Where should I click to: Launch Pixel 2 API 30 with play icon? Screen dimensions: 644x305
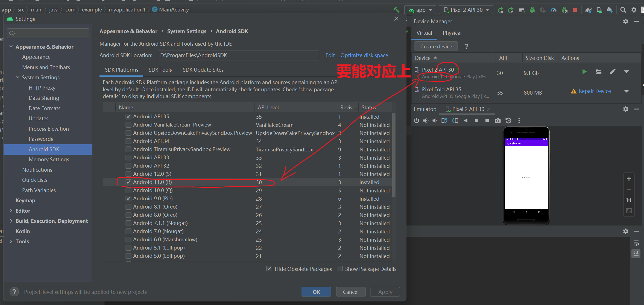tap(584, 72)
